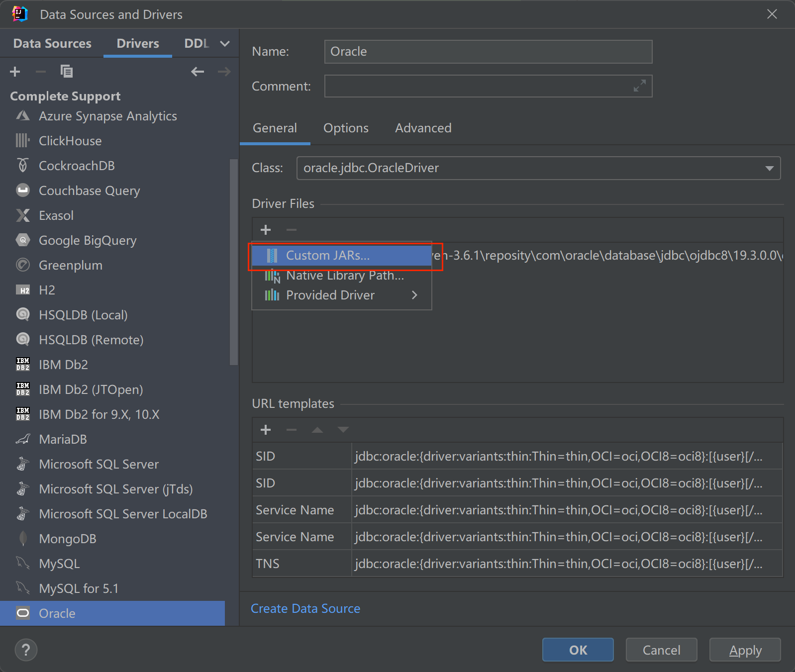Remove the selected driver with the sidebar minus icon
Image resolution: width=795 pixels, height=672 pixels.
pos(41,72)
